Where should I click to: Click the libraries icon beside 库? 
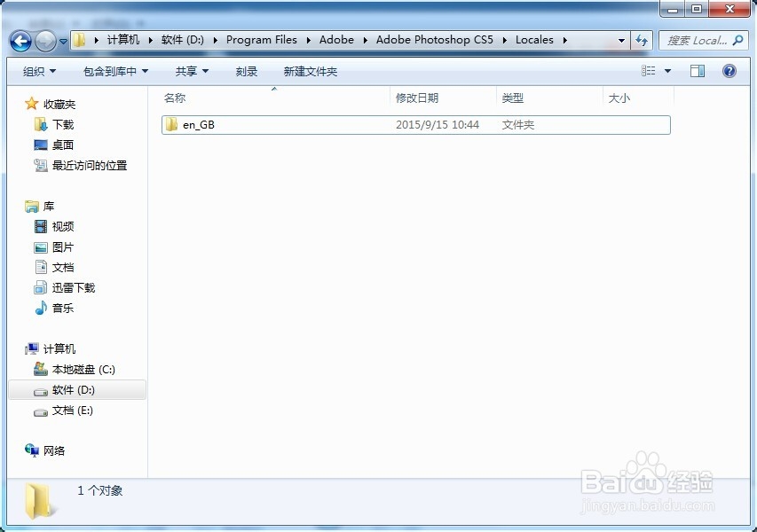pos(32,207)
